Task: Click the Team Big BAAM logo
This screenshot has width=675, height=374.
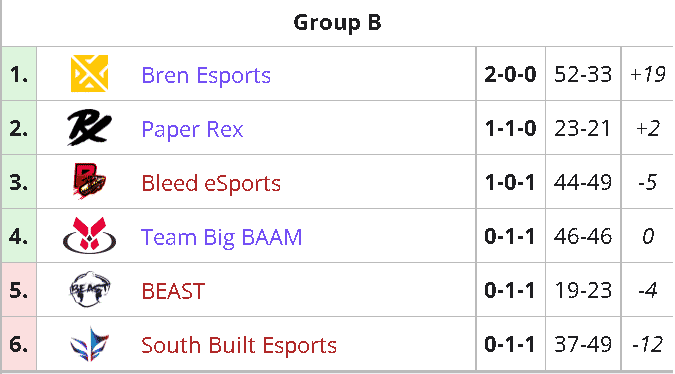Action: tap(89, 235)
